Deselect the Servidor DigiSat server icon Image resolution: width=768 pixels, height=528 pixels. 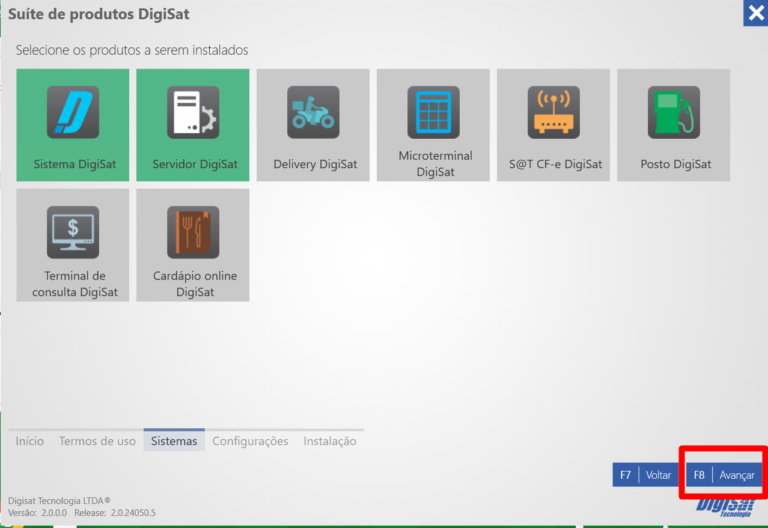[193, 112]
